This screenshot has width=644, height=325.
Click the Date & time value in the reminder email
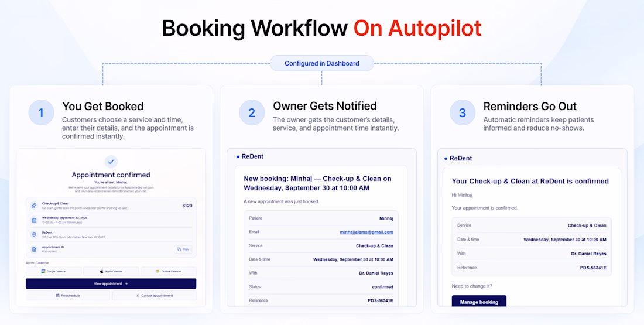(x=565, y=240)
